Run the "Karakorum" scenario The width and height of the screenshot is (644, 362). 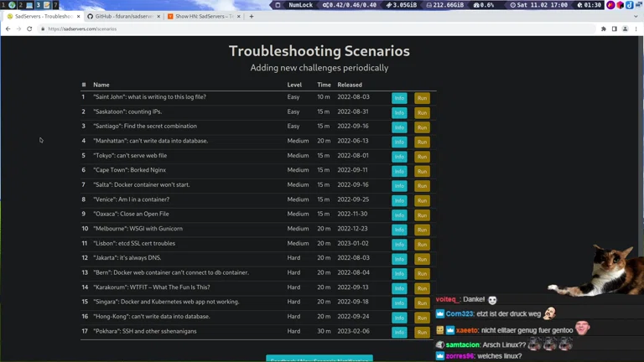point(422,288)
